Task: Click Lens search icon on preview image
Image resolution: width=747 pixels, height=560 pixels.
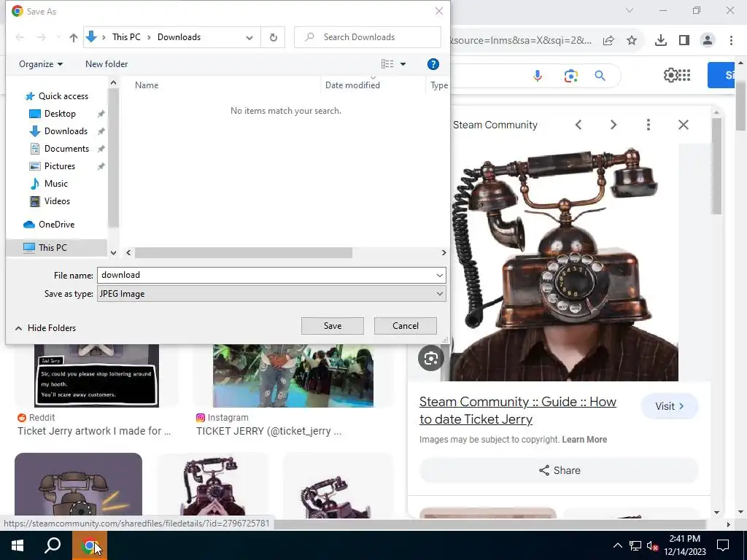Action: pyautogui.click(x=430, y=358)
